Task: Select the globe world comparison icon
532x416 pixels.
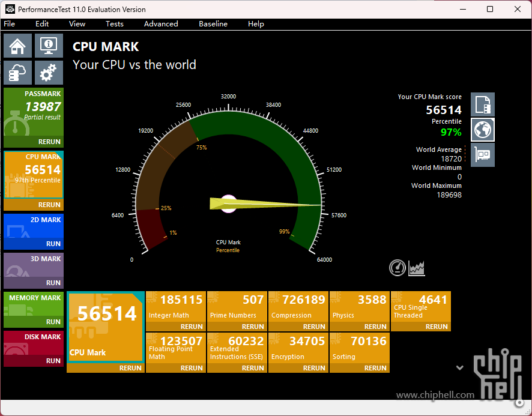Action: click(483, 130)
